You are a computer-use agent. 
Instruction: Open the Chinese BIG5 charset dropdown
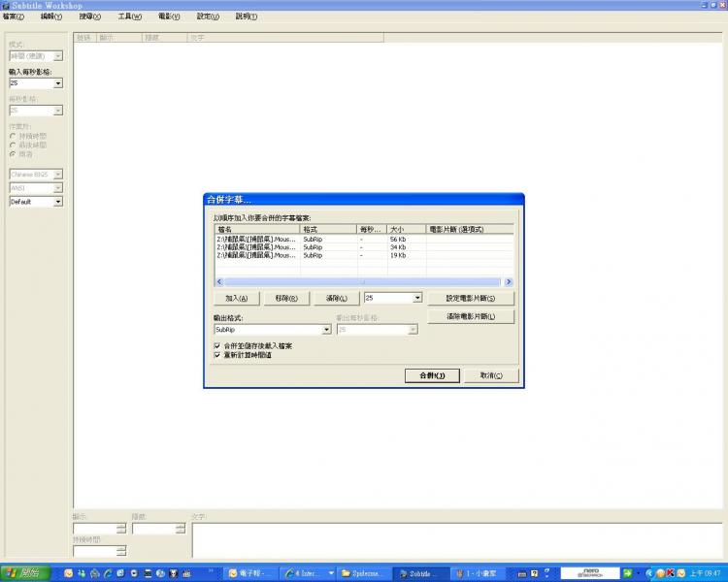click(58, 175)
